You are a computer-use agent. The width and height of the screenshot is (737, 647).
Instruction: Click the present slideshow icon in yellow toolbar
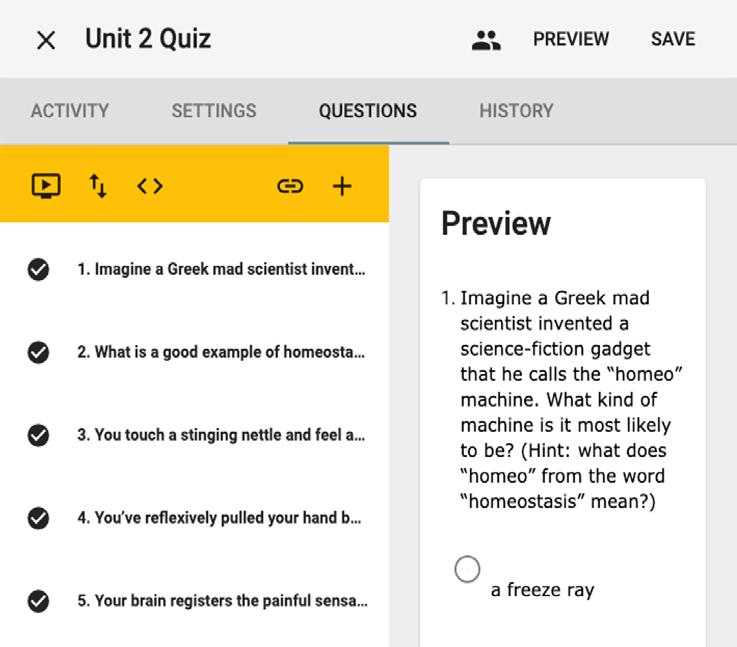[x=46, y=186]
